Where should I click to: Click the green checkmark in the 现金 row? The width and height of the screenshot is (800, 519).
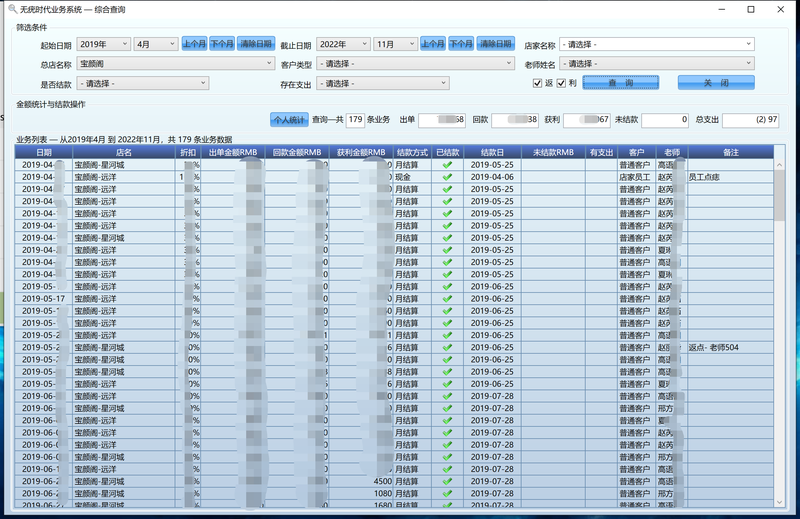[x=447, y=177]
